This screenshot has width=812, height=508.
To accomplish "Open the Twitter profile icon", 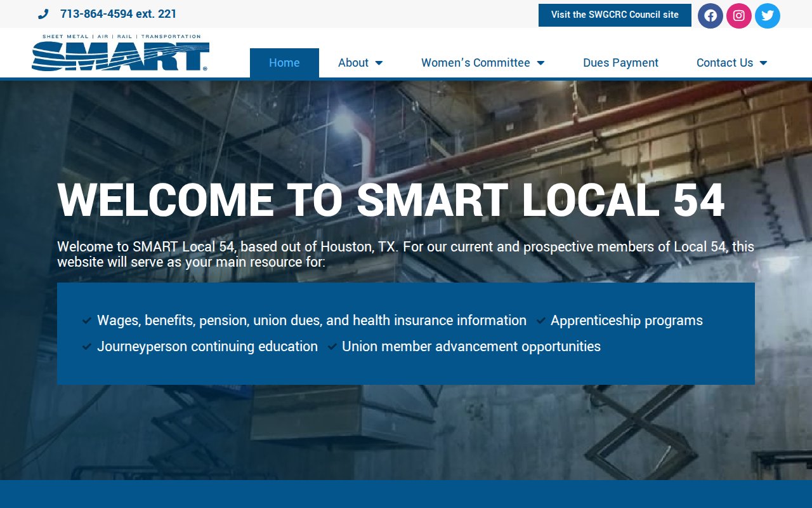I will (768, 16).
